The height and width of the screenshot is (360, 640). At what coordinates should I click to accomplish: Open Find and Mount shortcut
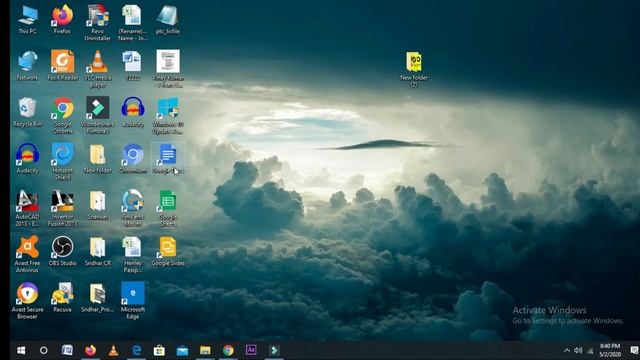pyautogui.click(x=132, y=208)
